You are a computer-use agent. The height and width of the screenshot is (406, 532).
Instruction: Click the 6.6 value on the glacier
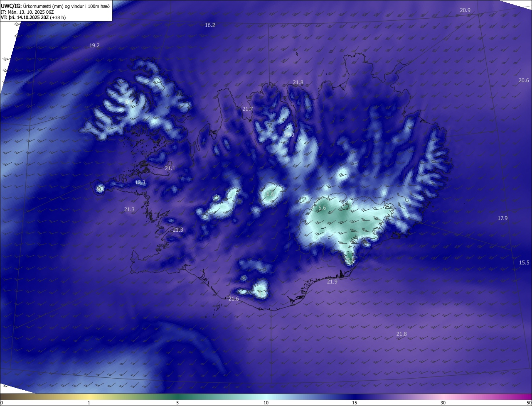pos(270,194)
